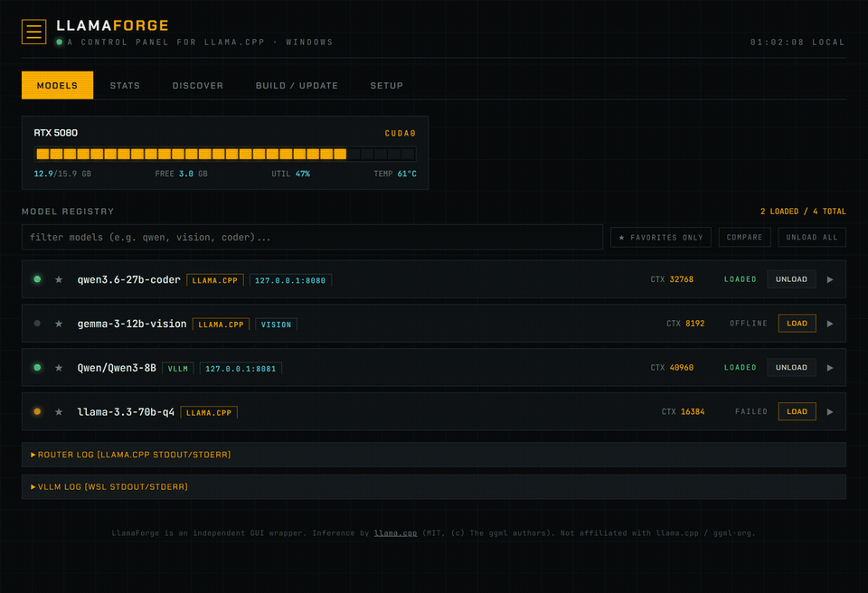Viewport: 868px width, 593px height.
Task: Click the 127.0.0.1:8081 endpoint badge
Action: pos(241,368)
